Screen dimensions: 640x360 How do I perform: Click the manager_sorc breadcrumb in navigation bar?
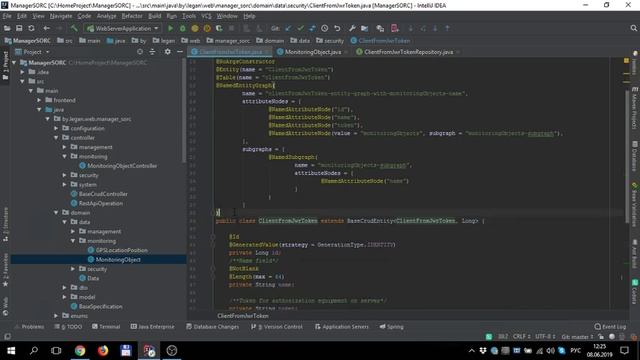point(229,40)
